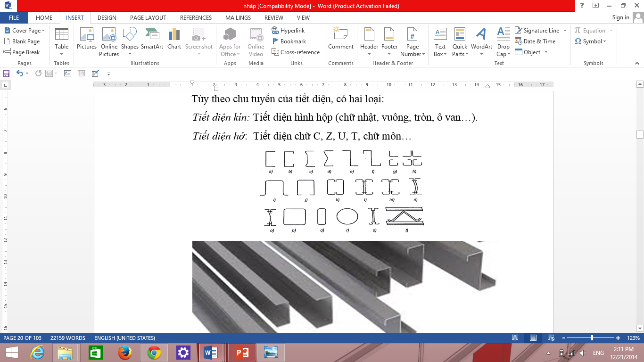This screenshot has height=362, width=644.
Task: Click the vertical scrollbar thumb
Action: click(640, 134)
